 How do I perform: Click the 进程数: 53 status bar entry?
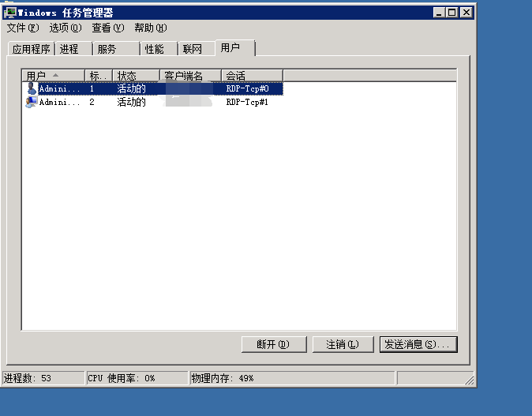point(43,378)
